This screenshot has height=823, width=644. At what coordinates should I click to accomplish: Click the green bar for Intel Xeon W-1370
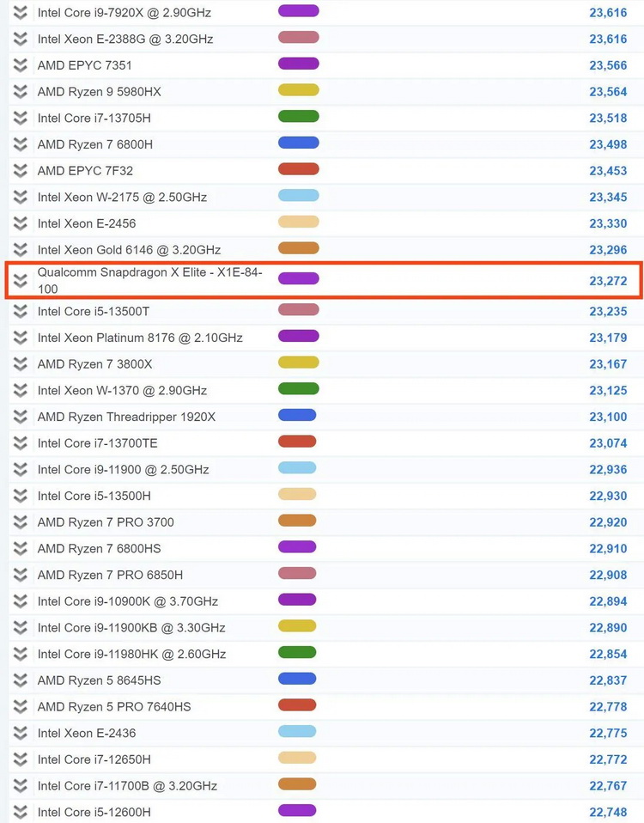click(x=299, y=388)
